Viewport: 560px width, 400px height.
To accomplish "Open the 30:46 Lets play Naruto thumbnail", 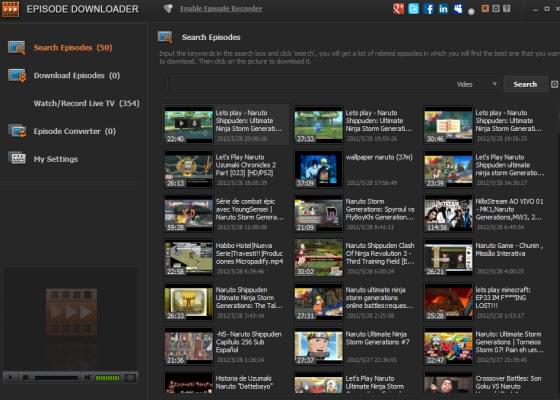I will [449, 125].
